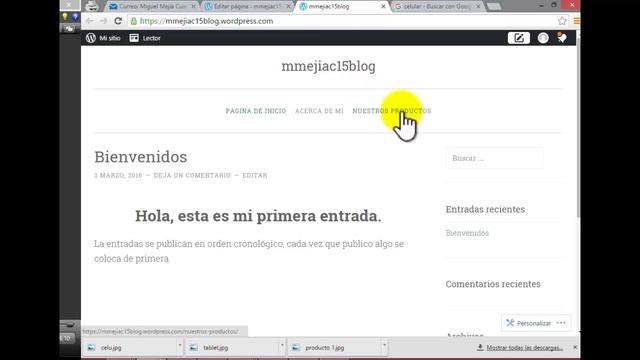The height and width of the screenshot is (360, 640).
Task: Open the notifications icon in the WordPress bar
Action: coord(562,38)
